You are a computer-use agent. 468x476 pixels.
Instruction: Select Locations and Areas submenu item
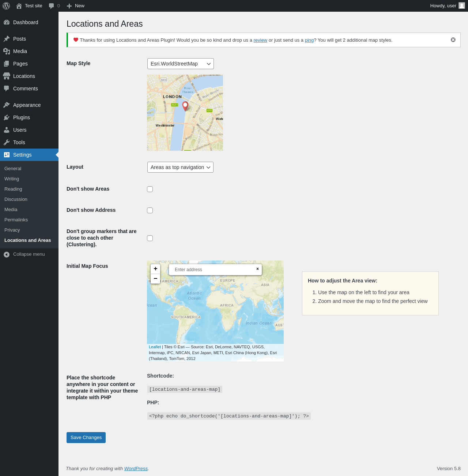pos(27,240)
